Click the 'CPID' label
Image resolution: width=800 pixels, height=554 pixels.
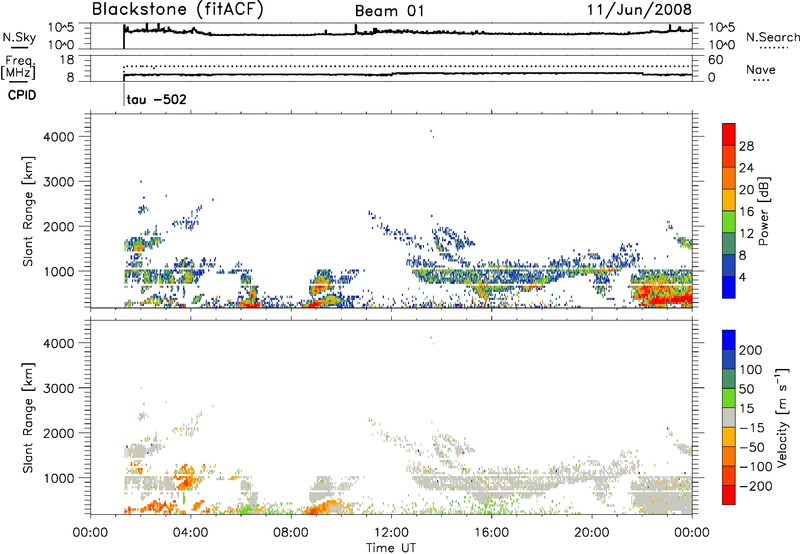22,95
